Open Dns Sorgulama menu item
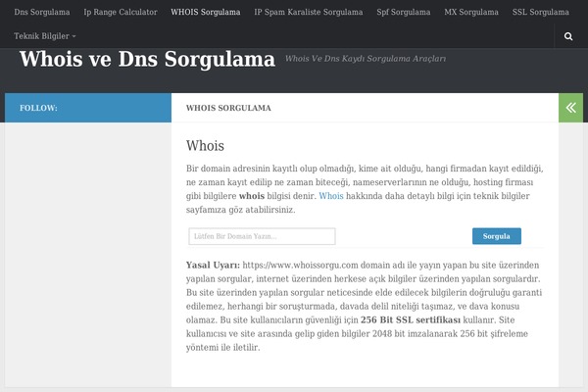 coord(42,12)
